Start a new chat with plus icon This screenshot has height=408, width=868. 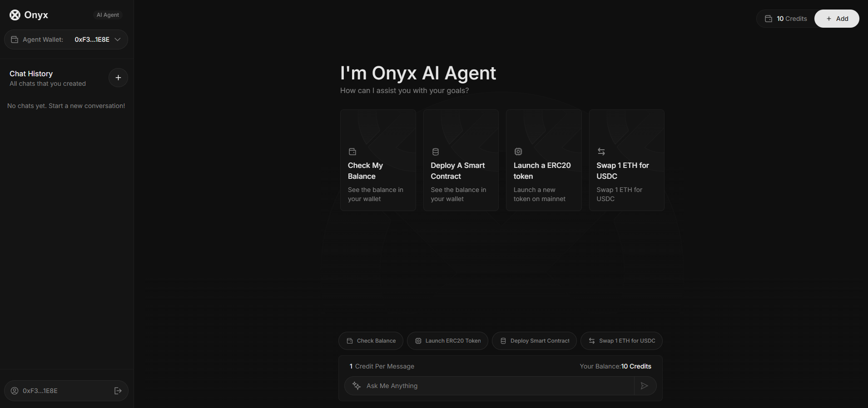click(118, 78)
